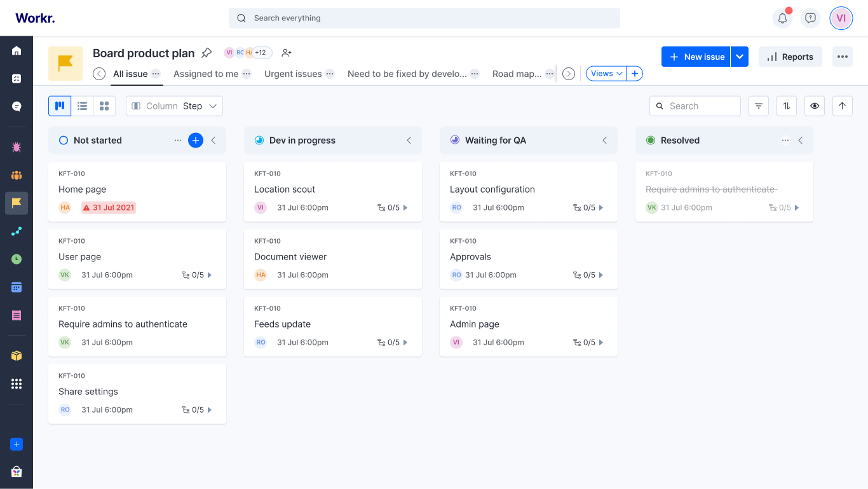Click the yellow flag project thumbnail
Image resolution: width=868 pixels, height=489 pixels.
65,64
